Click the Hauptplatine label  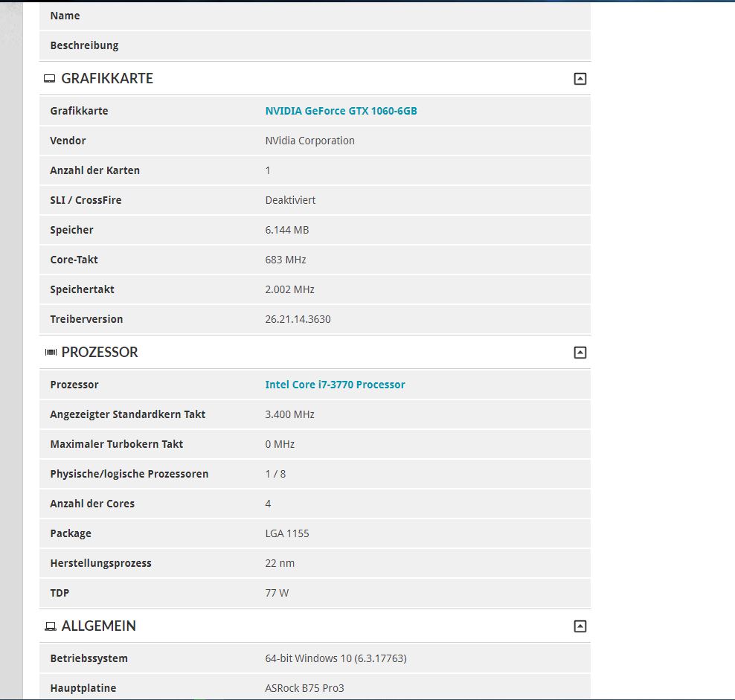click(x=83, y=688)
